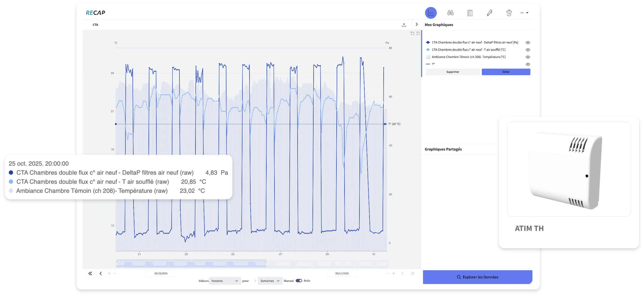Screen dimensions: 644x296
Task: Click the minus icon next to start date
Action: (115, 273)
